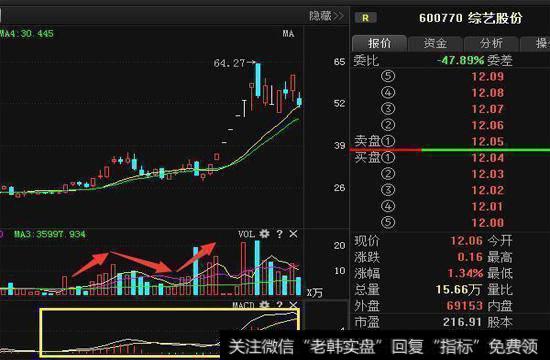This screenshot has height=360, width=550.
Task: Click stock title 600770 综艺股份
Action: 470,18
